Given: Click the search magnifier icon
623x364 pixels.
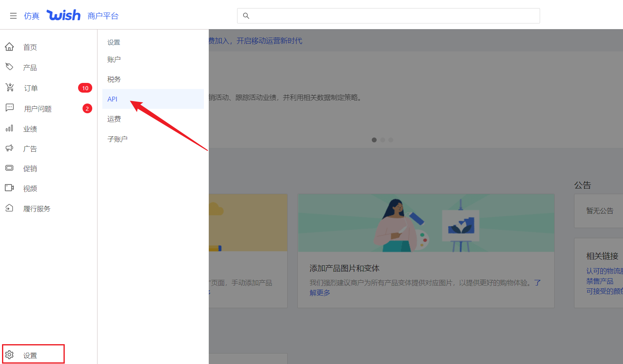Looking at the screenshot, I should click(x=246, y=16).
